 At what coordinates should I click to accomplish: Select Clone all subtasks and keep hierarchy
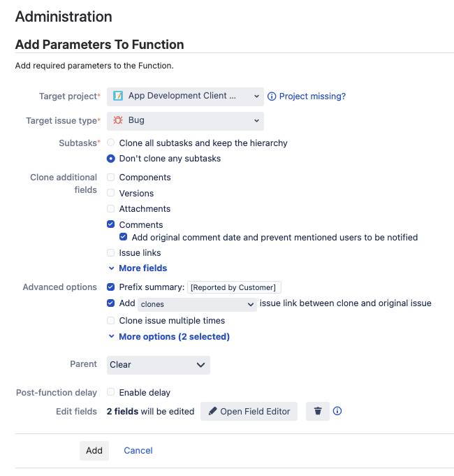[111, 143]
